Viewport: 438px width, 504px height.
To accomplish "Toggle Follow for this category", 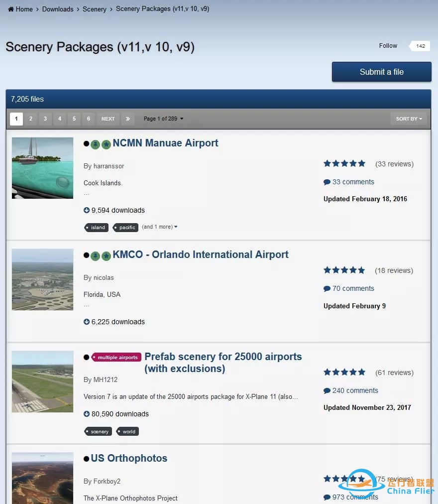I will 388,46.
